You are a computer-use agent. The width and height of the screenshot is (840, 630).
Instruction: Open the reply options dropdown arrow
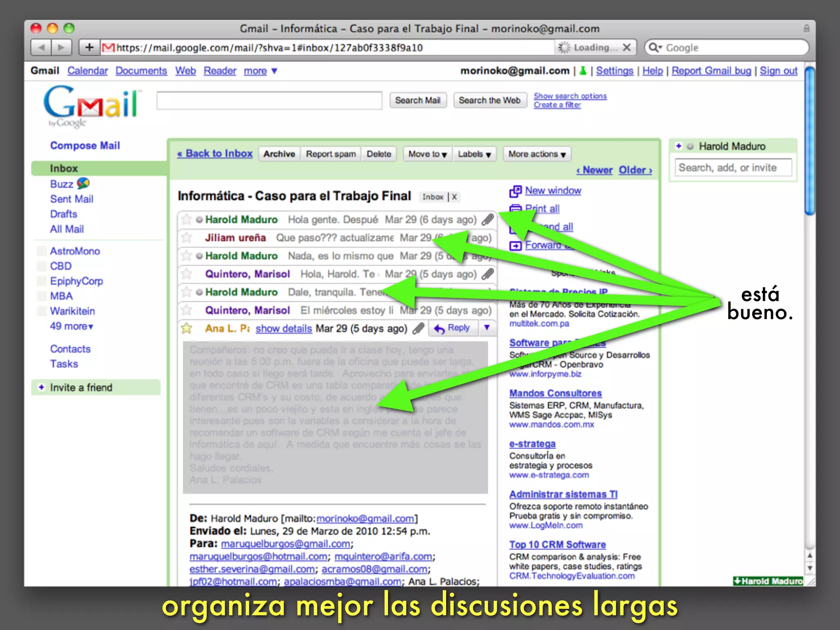coord(487,327)
